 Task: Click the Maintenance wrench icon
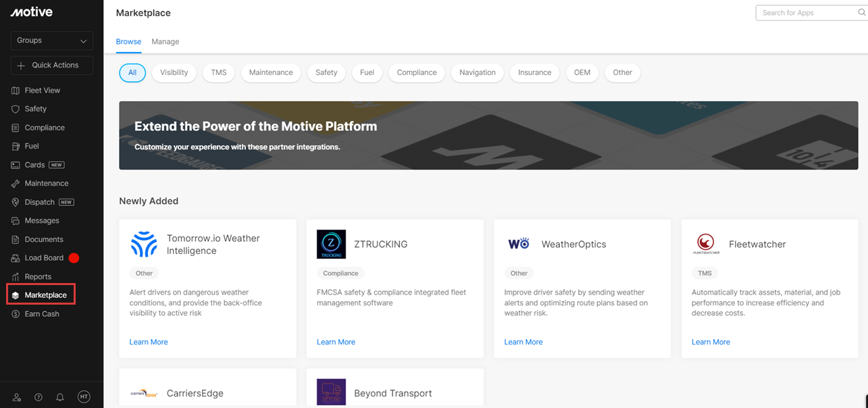[x=16, y=184]
